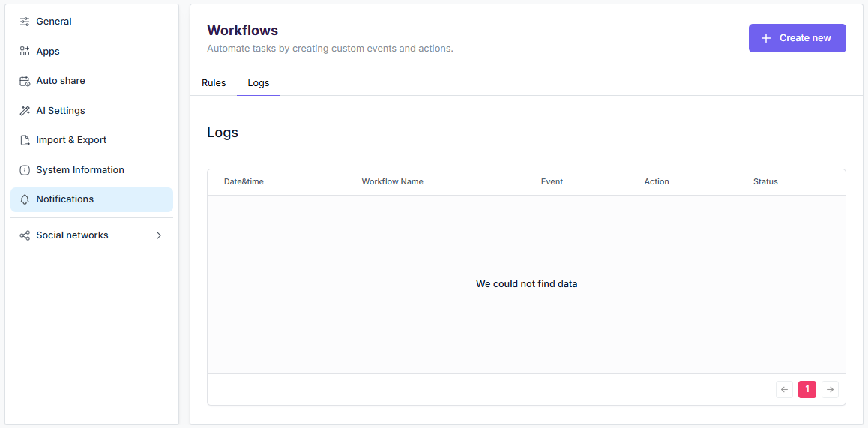Select page 1 in pagination
The image size is (868, 428).
(x=807, y=389)
